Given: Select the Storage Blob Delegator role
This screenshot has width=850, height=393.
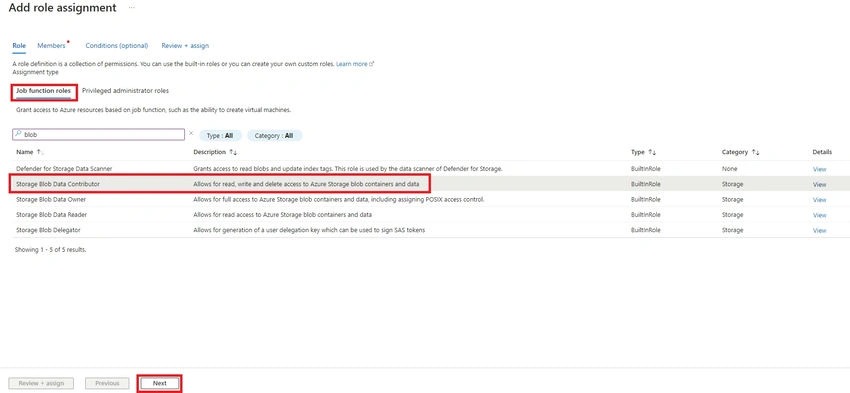Looking at the screenshot, I should tap(431, 230).
